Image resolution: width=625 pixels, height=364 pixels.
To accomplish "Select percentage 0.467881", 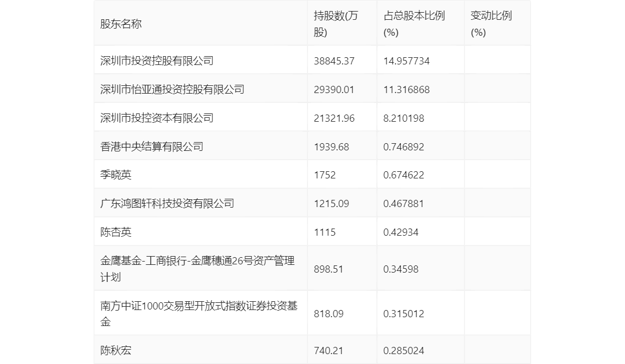I will pos(404,204).
